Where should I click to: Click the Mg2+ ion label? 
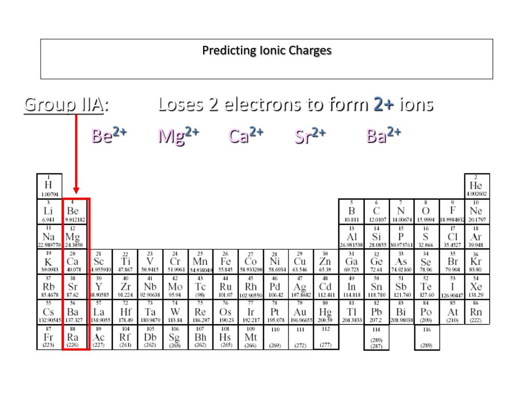click(179, 136)
